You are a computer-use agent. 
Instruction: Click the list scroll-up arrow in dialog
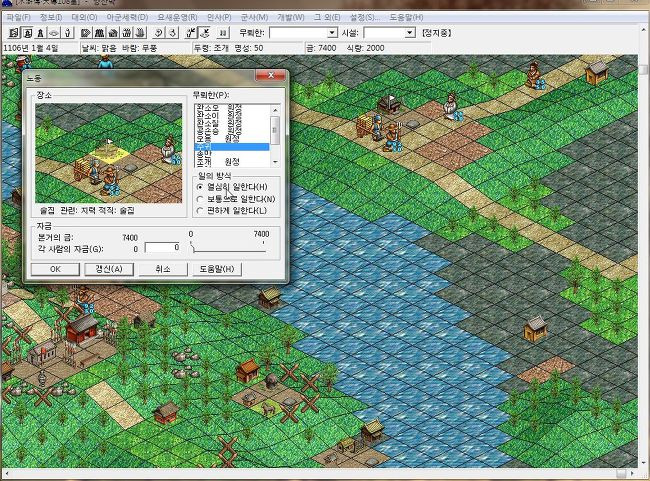(274, 110)
